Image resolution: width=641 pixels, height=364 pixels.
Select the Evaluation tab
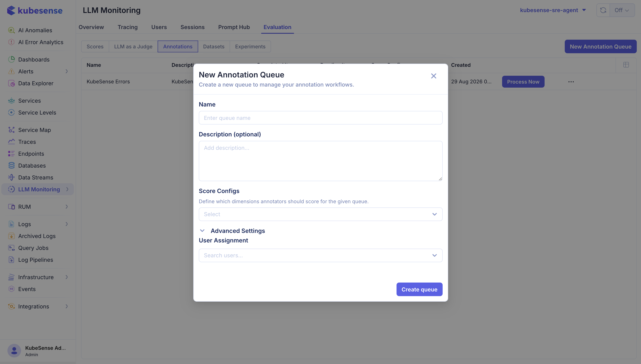pyautogui.click(x=277, y=27)
